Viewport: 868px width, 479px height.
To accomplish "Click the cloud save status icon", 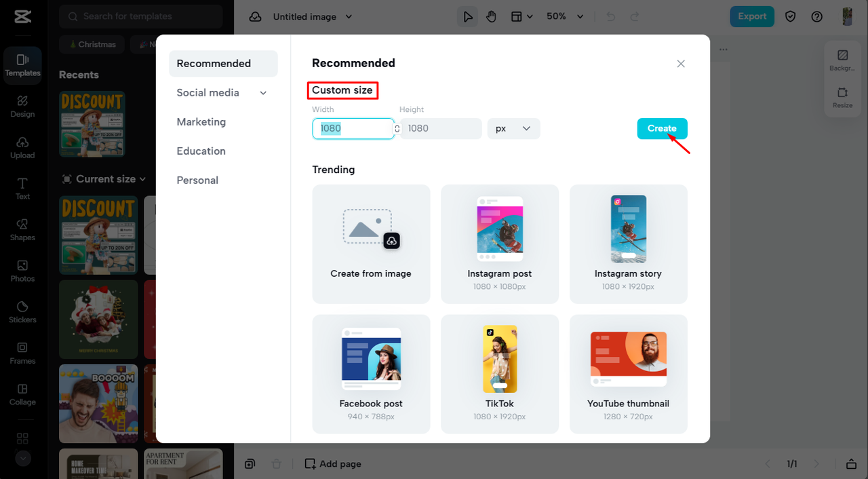I will tap(256, 16).
